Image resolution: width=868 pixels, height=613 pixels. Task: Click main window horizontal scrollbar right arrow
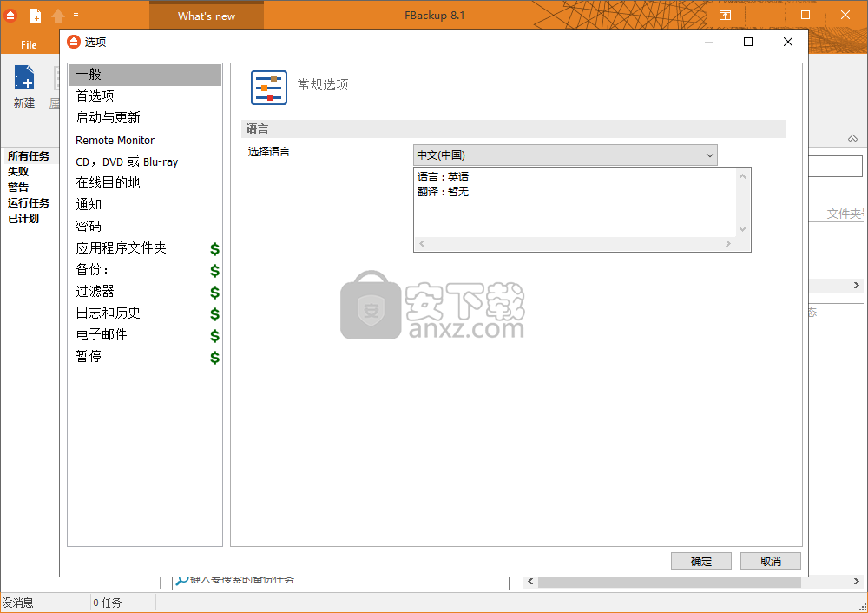[x=856, y=581]
